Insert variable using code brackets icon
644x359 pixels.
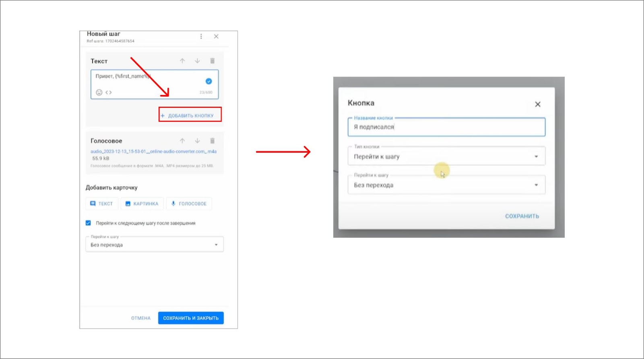coord(109,92)
